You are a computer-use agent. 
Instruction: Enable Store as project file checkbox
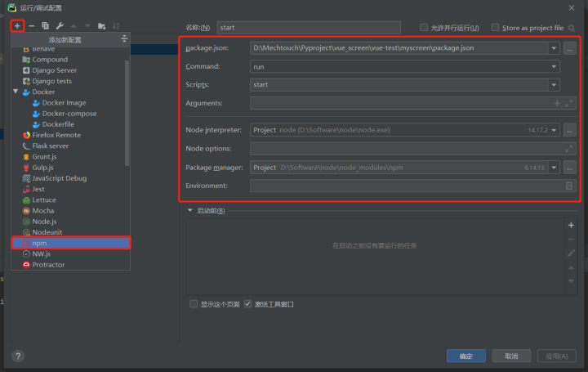point(496,28)
